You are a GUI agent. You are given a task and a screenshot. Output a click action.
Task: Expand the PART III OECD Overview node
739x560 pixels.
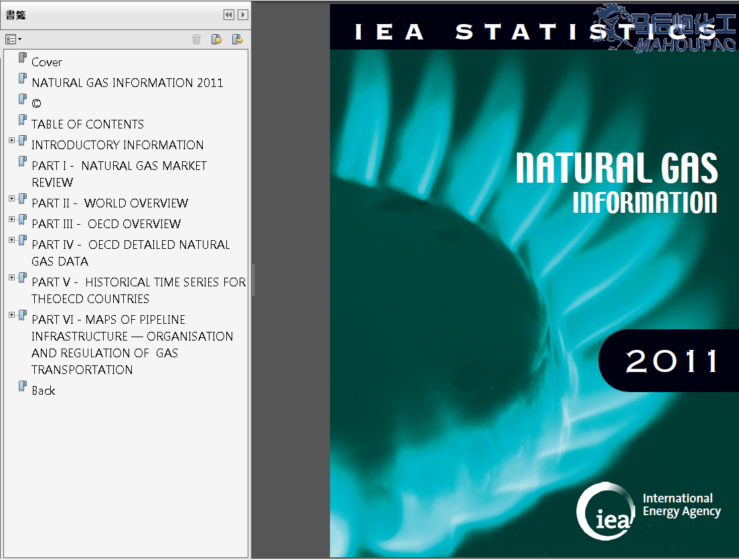coord(12,219)
